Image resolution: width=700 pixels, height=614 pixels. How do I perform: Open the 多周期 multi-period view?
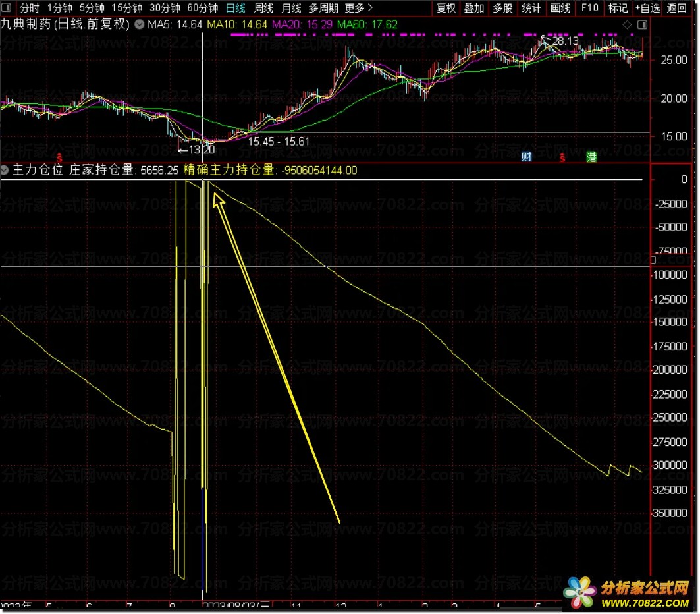(323, 8)
